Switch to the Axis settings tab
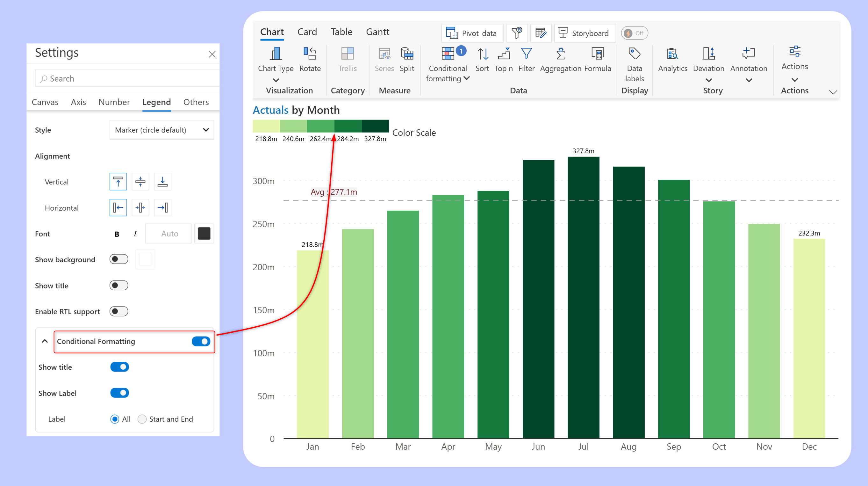This screenshot has width=868, height=486. (x=78, y=102)
